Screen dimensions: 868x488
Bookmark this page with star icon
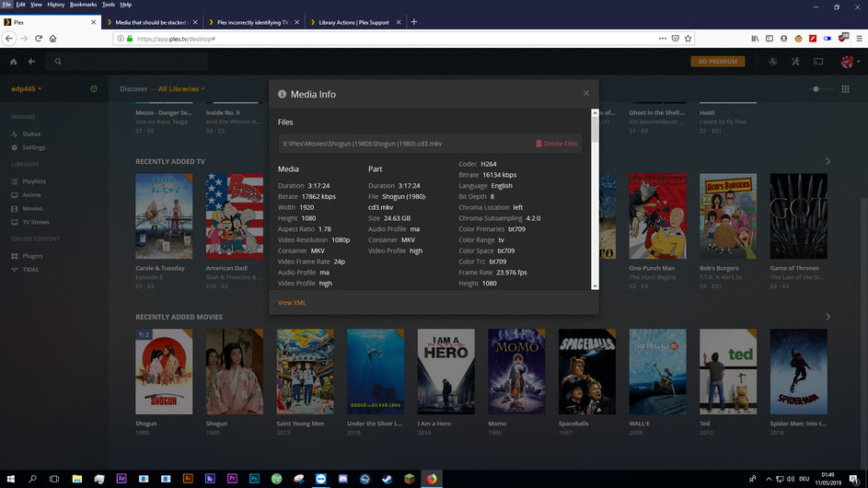tap(689, 39)
